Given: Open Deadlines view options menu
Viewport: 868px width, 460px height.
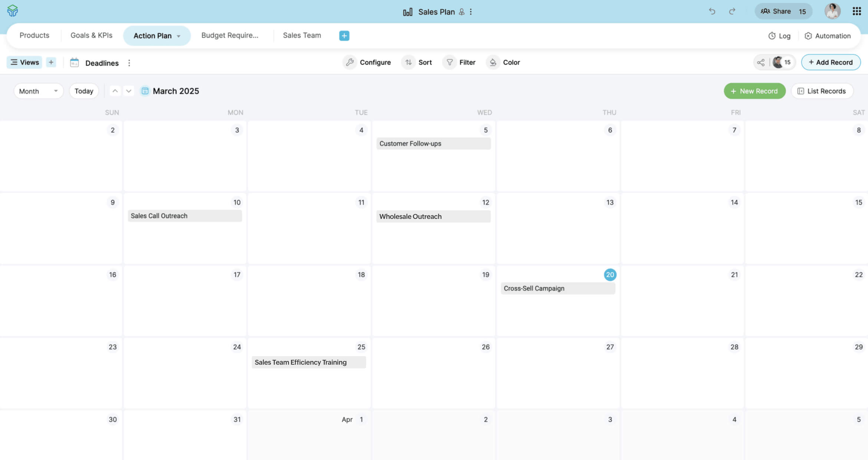Looking at the screenshot, I should coord(129,63).
